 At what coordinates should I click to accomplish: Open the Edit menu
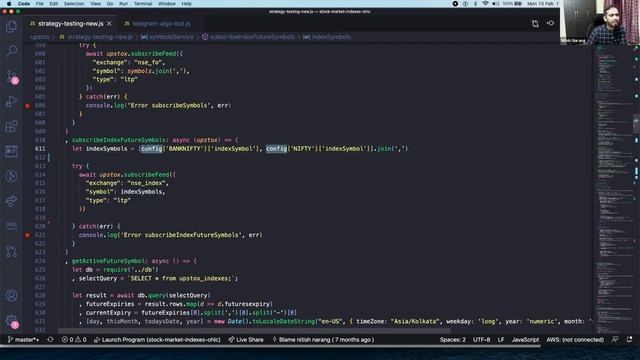[53, 4]
